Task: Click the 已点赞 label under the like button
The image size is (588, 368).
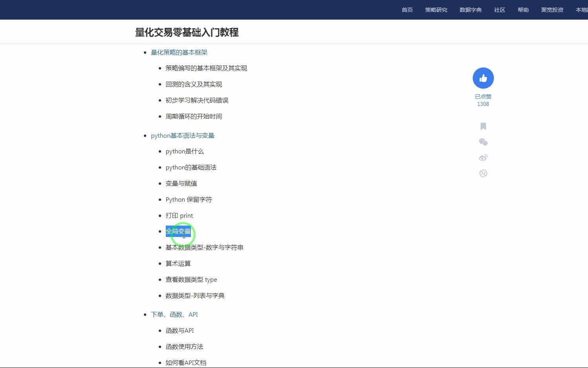Action: click(483, 97)
